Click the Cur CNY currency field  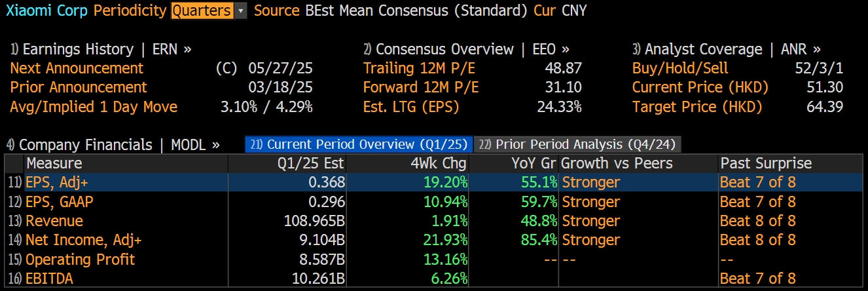coord(560,10)
